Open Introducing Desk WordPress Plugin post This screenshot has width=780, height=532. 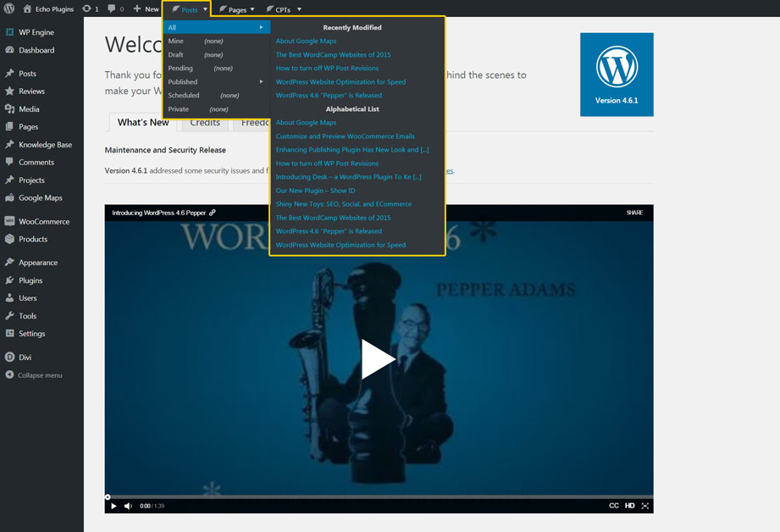(348, 177)
